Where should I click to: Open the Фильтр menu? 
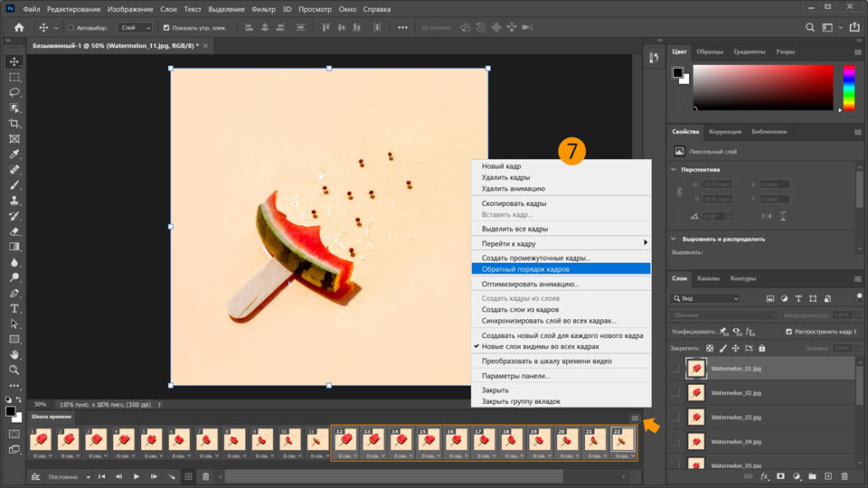pos(264,8)
